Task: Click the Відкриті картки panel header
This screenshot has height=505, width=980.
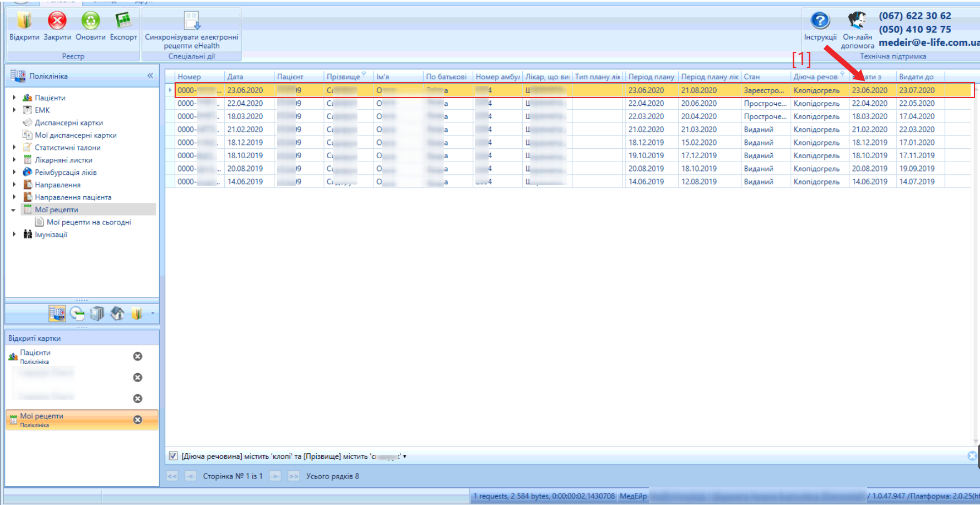Action: coord(82,338)
